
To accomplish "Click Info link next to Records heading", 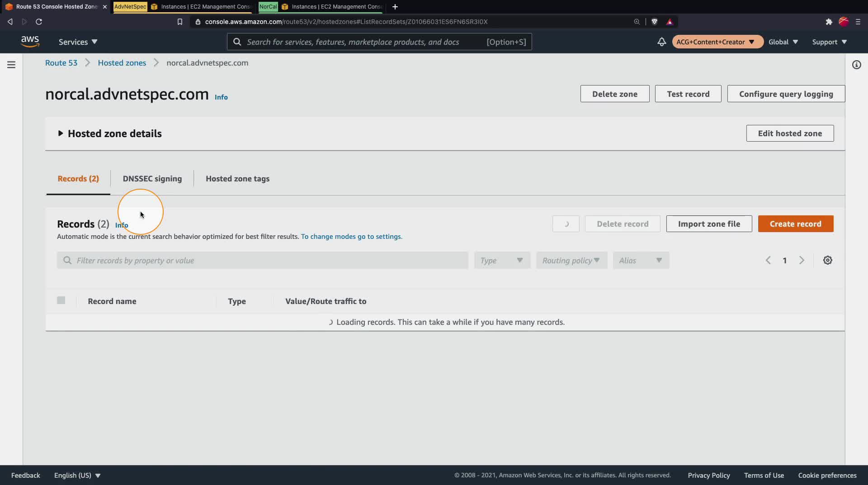I will [122, 225].
